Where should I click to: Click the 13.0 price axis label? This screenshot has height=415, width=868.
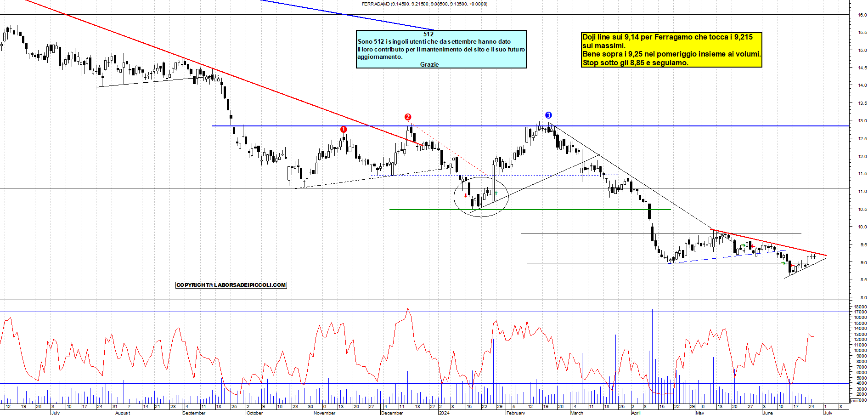862,121
